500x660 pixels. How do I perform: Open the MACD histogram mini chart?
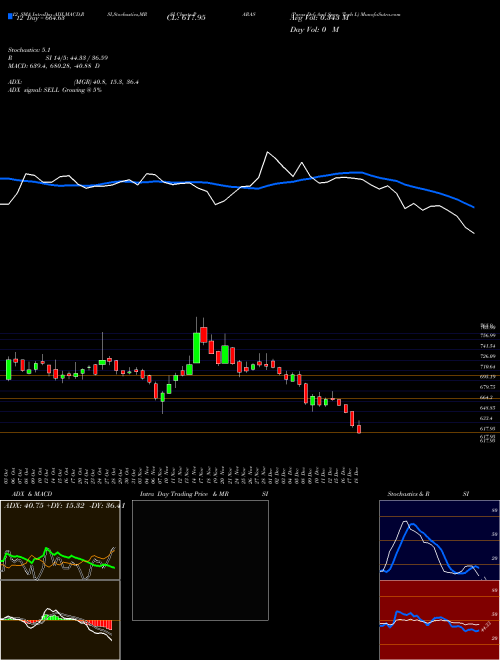pos(60,620)
